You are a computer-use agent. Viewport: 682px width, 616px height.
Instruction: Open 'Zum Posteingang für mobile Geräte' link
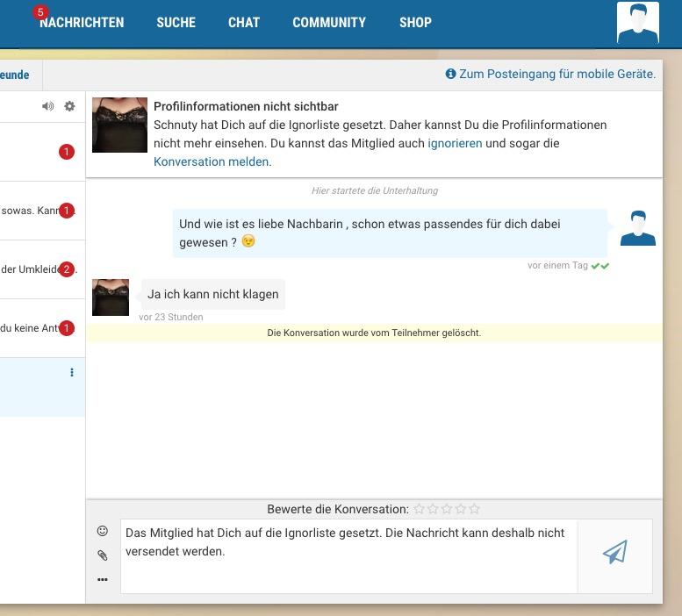pyautogui.click(x=556, y=75)
